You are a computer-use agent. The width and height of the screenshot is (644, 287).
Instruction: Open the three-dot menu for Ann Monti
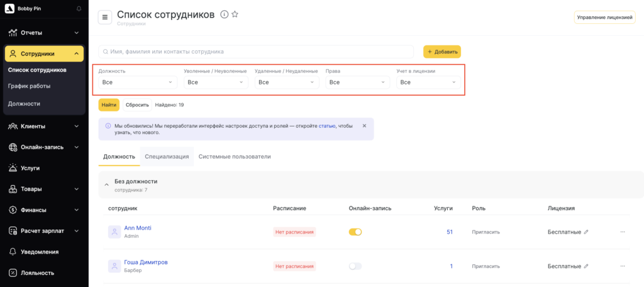tap(623, 232)
